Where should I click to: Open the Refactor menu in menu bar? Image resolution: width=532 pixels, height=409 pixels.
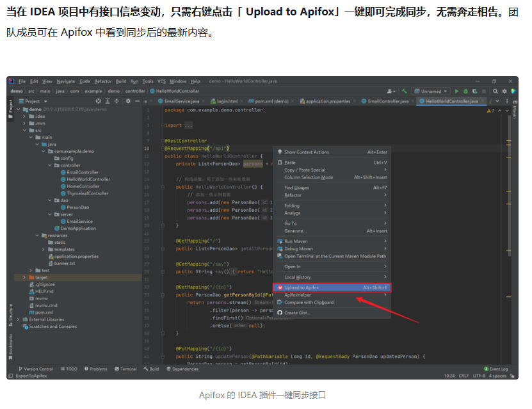pos(103,81)
